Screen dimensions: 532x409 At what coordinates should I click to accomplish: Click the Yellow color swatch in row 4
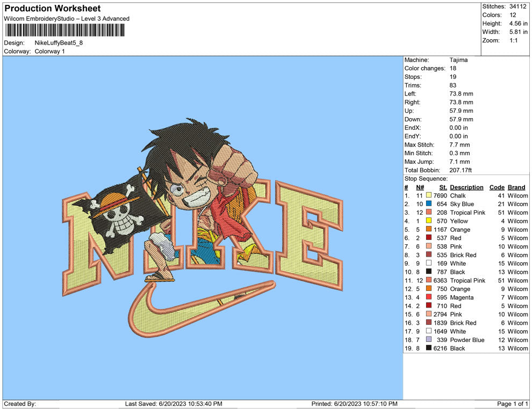pyautogui.click(x=429, y=221)
